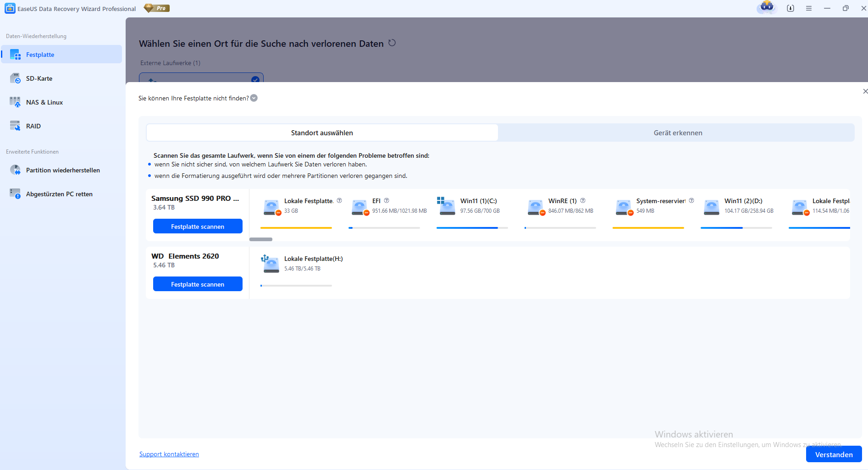
Task: Open the RAID recovery section
Action: [61, 126]
